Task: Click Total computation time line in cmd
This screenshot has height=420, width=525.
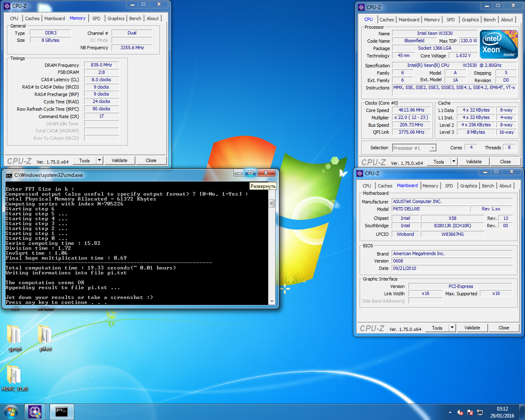Action: point(91,268)
